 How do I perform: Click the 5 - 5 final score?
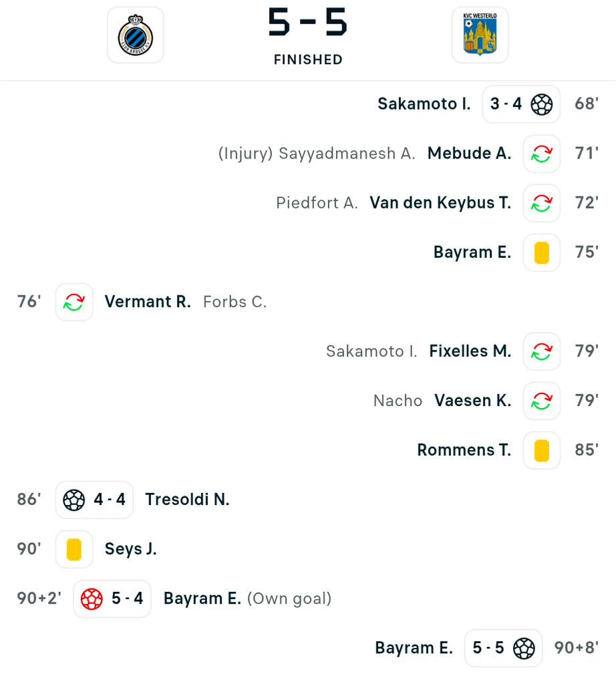(x=308, y=23)
